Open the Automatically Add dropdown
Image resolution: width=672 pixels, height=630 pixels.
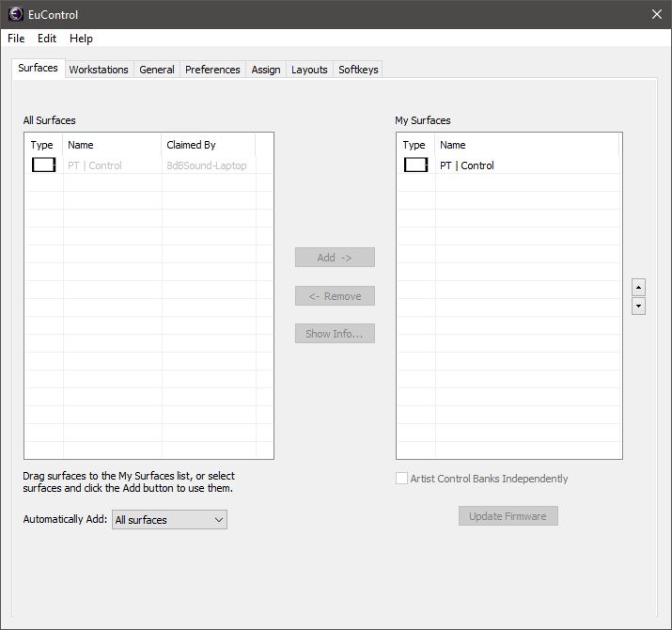[169, 519]
